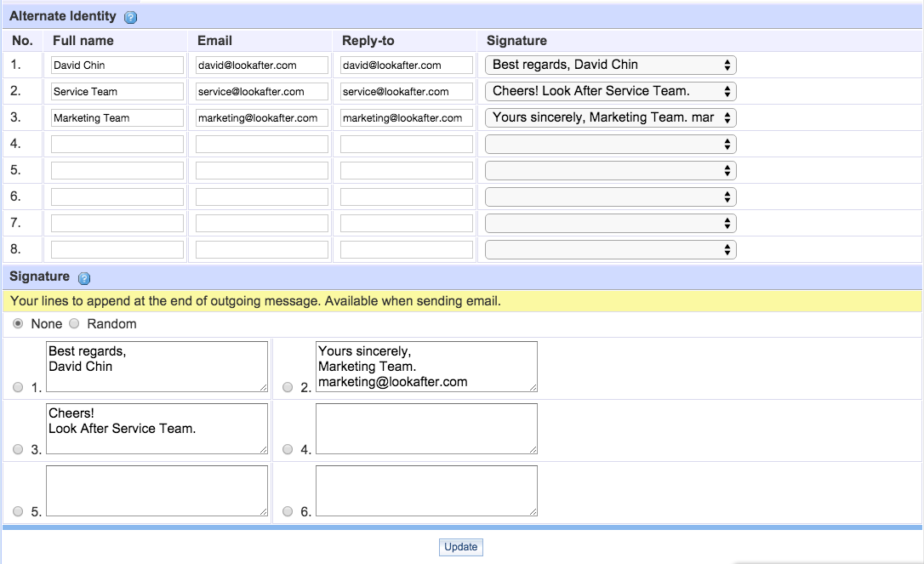Choose signature 5 radio button
This screenshot has height=564, width=924.
point(18,511)
